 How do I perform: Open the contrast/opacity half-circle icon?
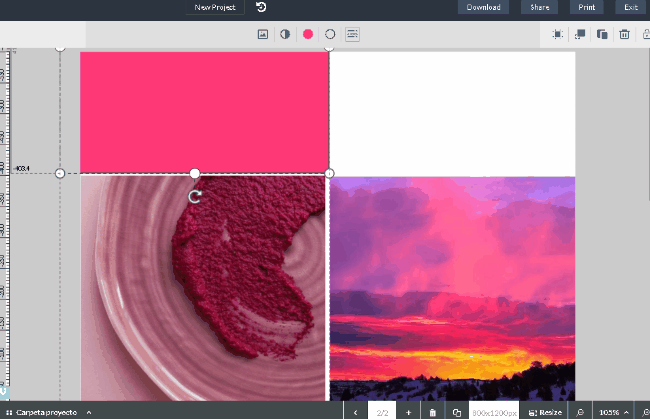coord(285,34)
